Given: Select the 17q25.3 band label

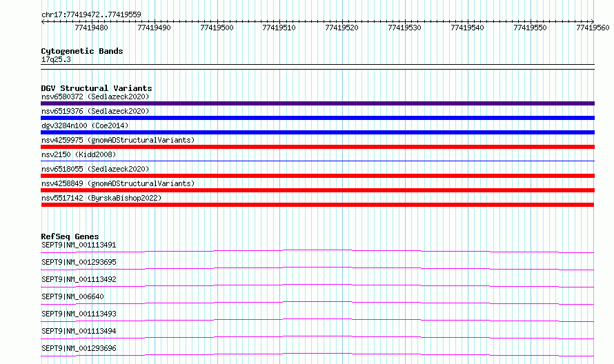Looking at the screenshot, I should tap(56, 59).
